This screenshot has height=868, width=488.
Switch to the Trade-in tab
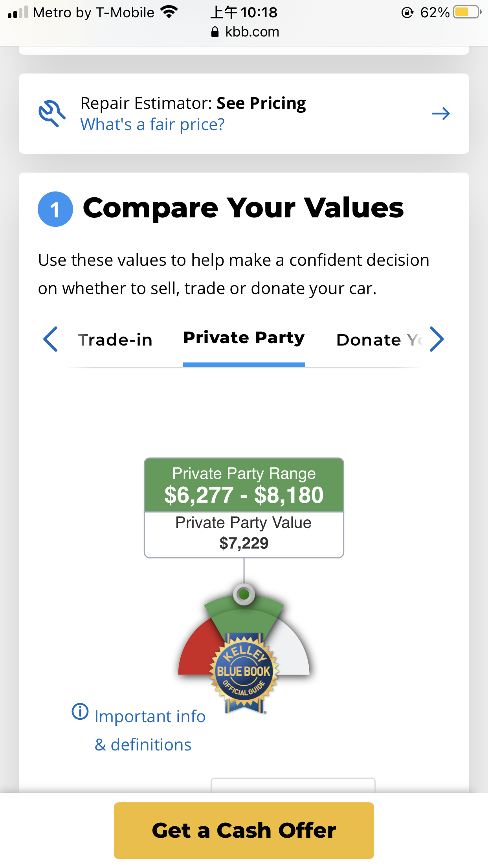pyautogui.click(x=115, y=340)
